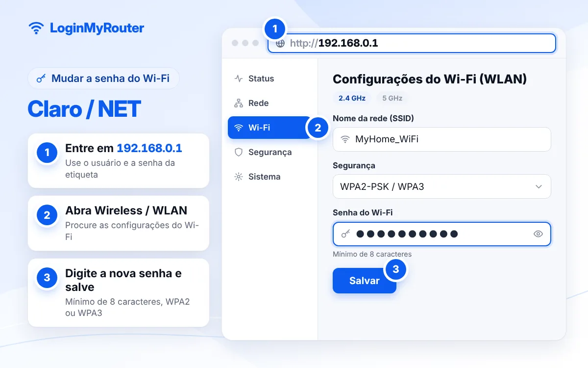This screenshot has width=588, height=368.
Task: Open the Segurança sidebar item
Action: (x=269, y=152)
